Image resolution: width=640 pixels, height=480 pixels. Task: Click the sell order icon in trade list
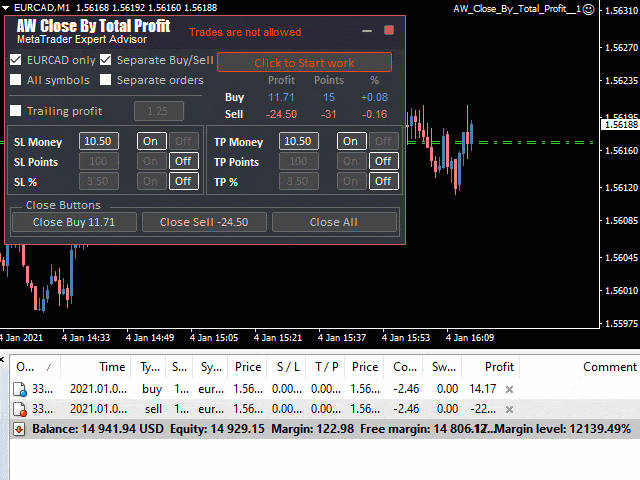tap(20, 409)
